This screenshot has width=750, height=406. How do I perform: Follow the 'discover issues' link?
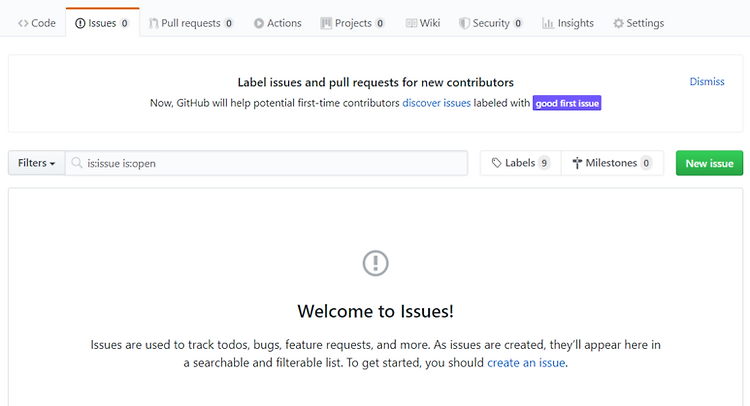436,103
